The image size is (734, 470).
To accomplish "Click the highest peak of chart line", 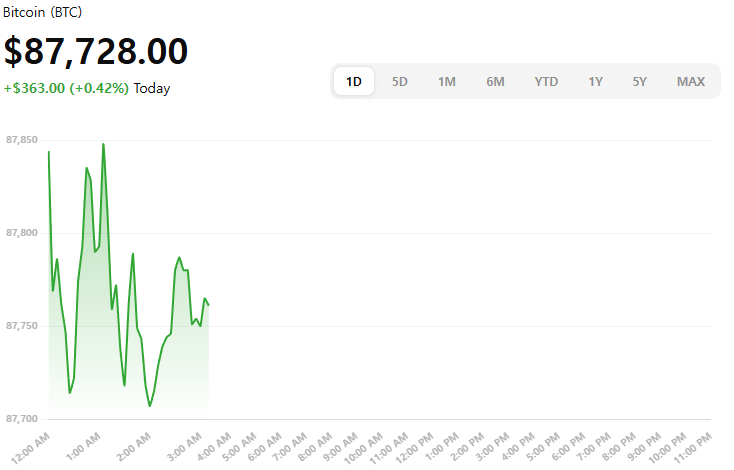I will coord(103,144).
